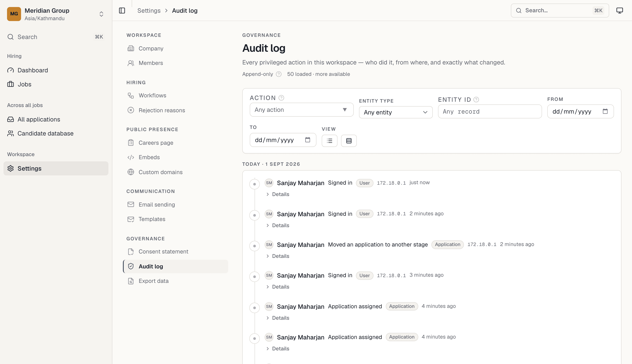The height and width of the screenshot is (364, 632).
Task: Open Careers page settings
Action: click(175, 143)
